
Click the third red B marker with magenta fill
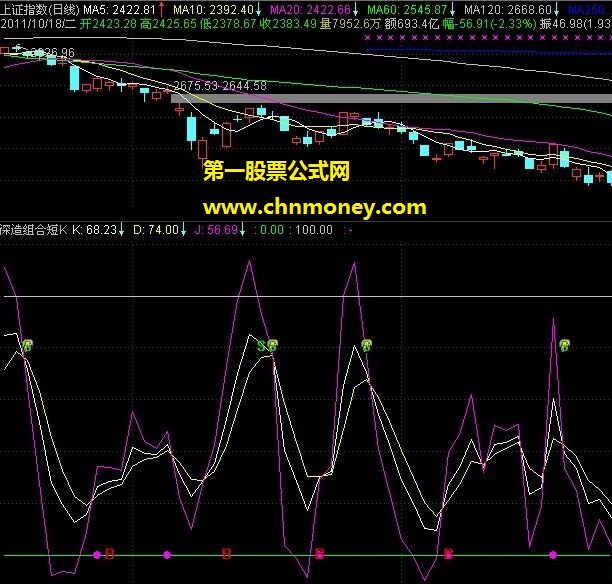pos(320,554)
